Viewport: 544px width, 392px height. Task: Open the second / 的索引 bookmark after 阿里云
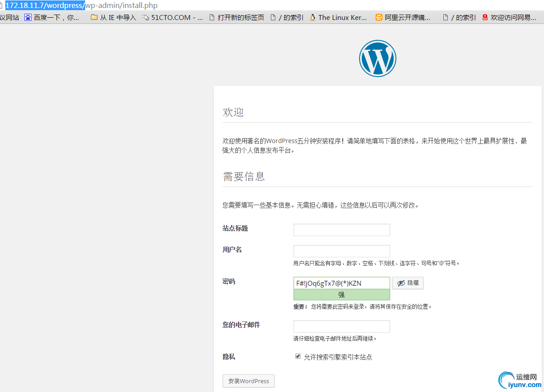point(459,18)
